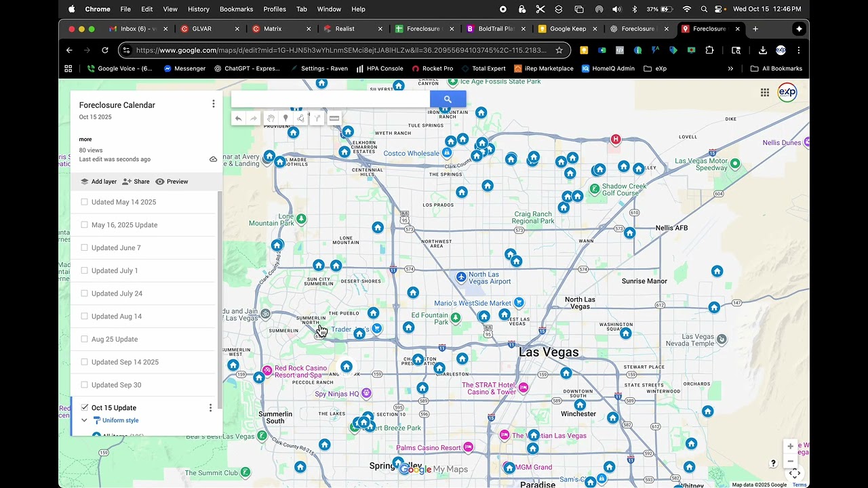Select the Add directions tool
Image resolution: width=868 pixels, height=488 pixels.
pos(317,119)
